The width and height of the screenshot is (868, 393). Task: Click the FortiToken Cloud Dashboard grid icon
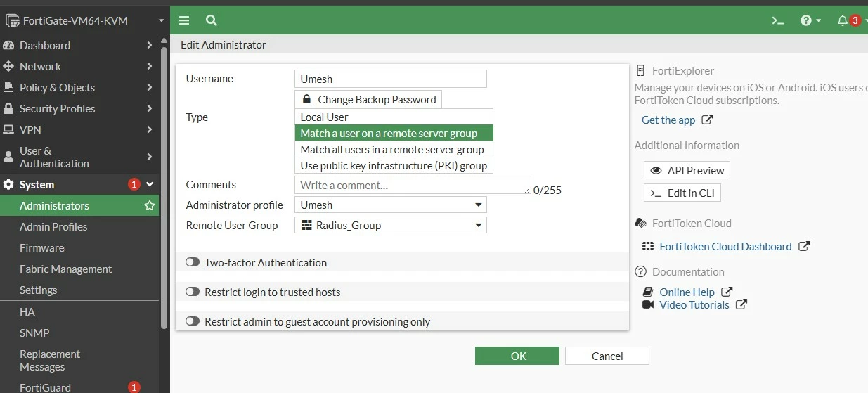tap(648, 246)
